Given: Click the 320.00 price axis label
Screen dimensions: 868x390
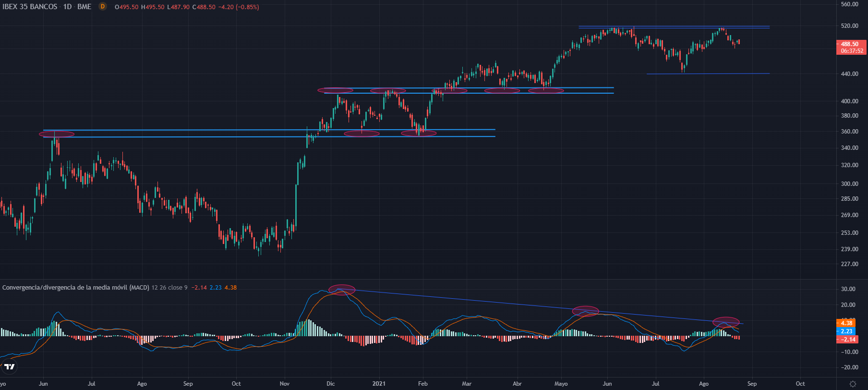Looking at the screenshot, I should tap(850, 165).
